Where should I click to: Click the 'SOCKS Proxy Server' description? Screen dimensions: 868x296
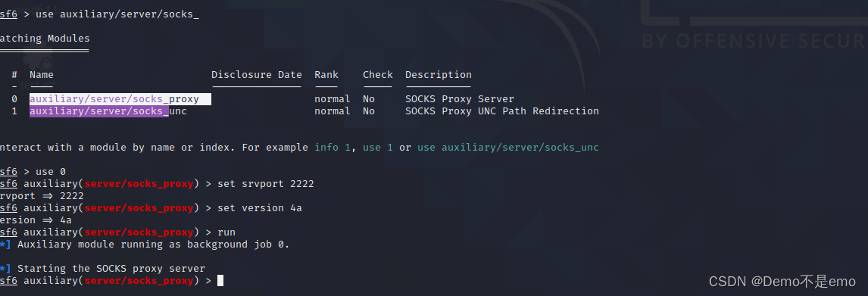tap(460, 99)
